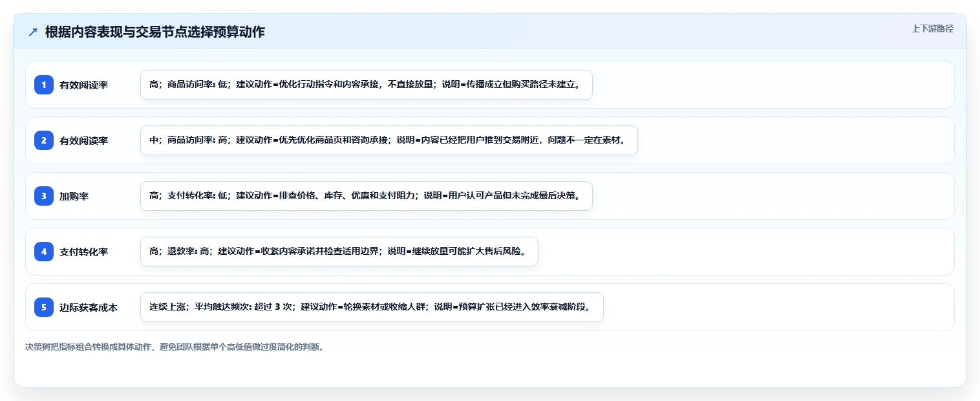Click the arrow icon beside the panel title
980x401 pixels.
click(x=33, y=32)
